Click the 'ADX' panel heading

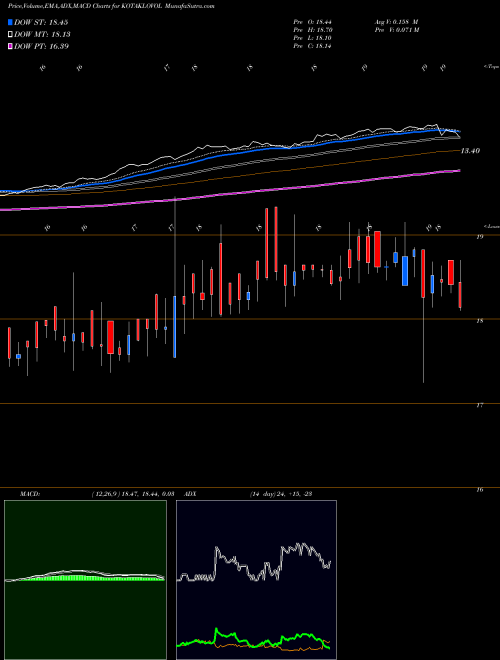pos(191,494)
